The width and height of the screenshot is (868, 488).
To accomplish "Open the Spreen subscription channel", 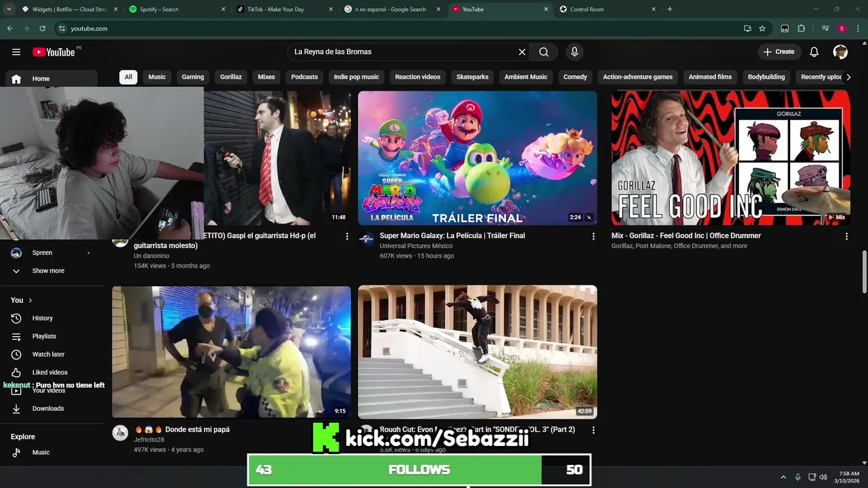I will [x=52, y=253].
